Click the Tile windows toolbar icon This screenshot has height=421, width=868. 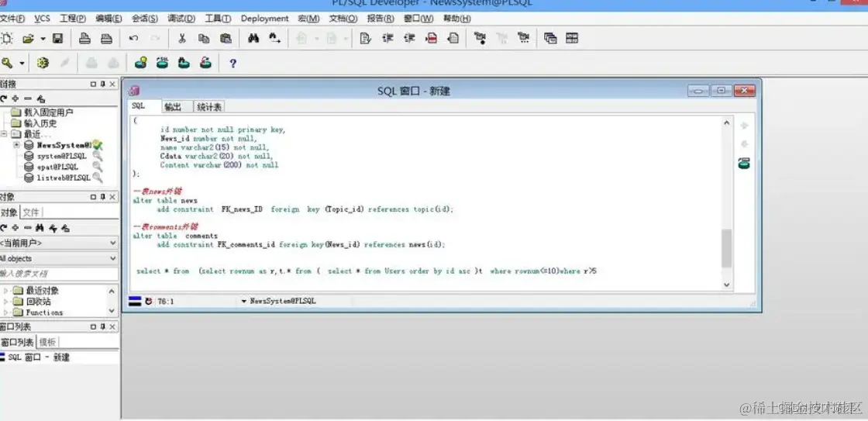572,38
